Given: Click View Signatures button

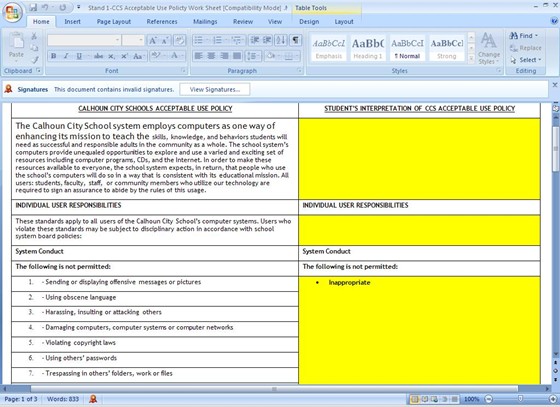Looking at the screenshot, I should point(215,89).
